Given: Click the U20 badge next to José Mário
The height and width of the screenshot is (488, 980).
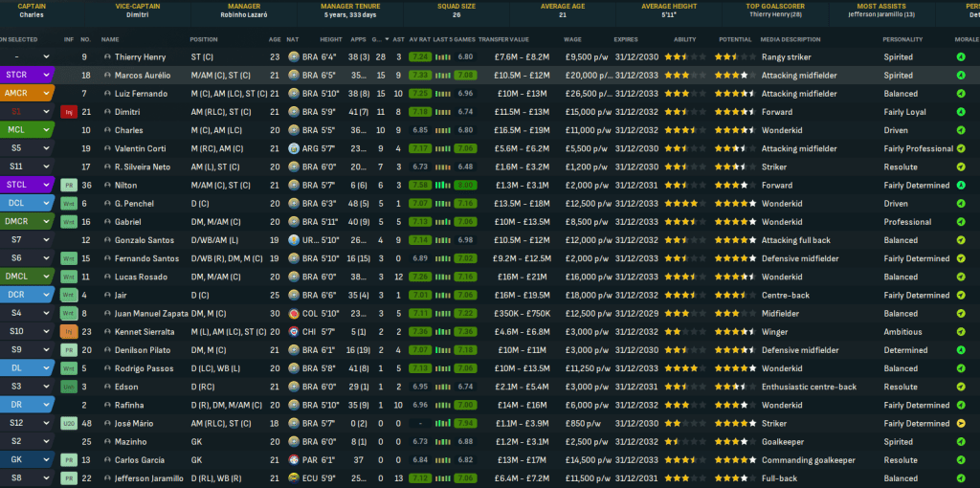Looking at the screenshot, I should (68, 423).
